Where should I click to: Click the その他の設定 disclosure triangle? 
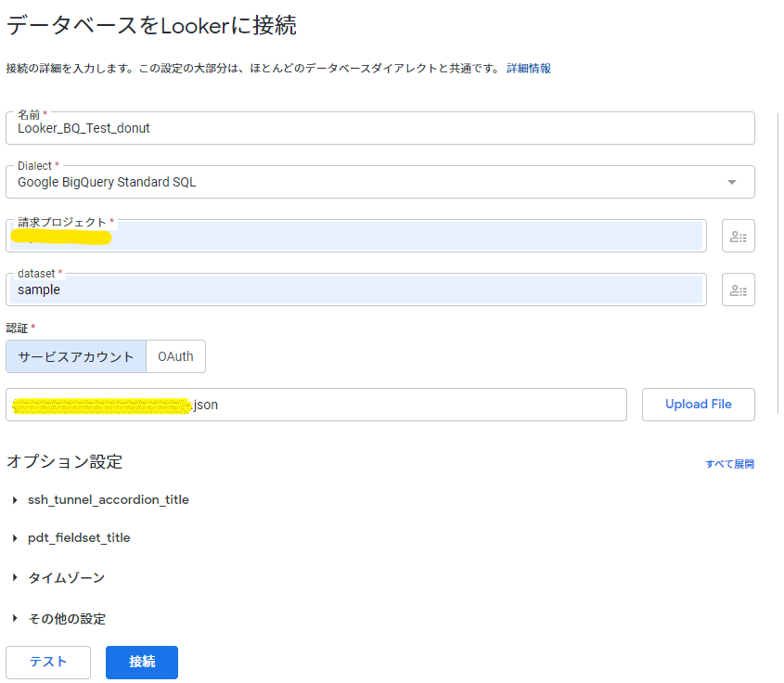[14, 618]
